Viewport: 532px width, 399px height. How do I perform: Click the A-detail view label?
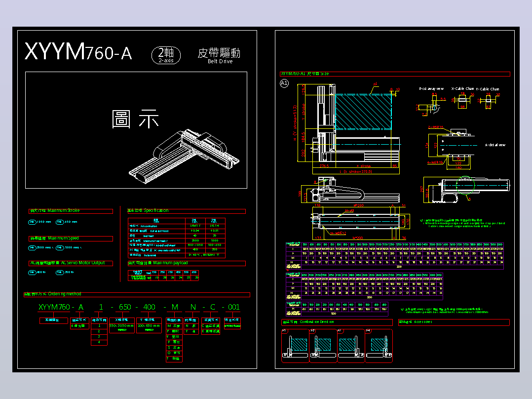coord(495,145)
